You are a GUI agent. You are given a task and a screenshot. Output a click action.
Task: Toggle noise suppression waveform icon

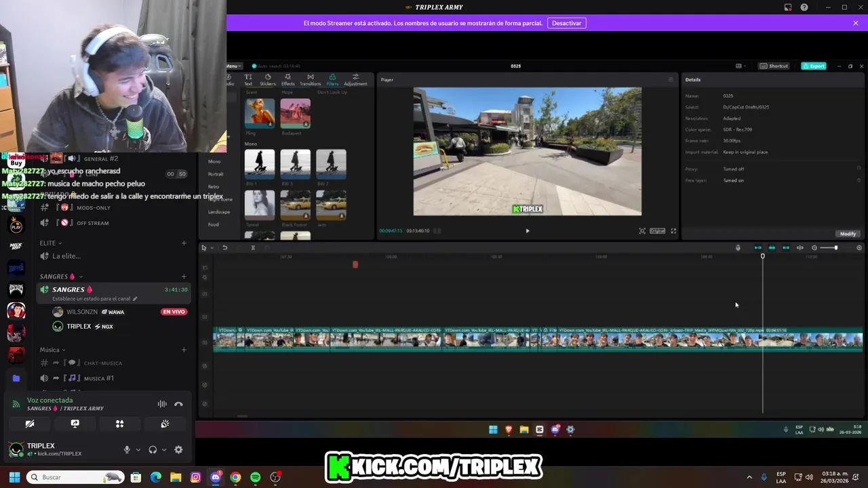click(162, 404)
